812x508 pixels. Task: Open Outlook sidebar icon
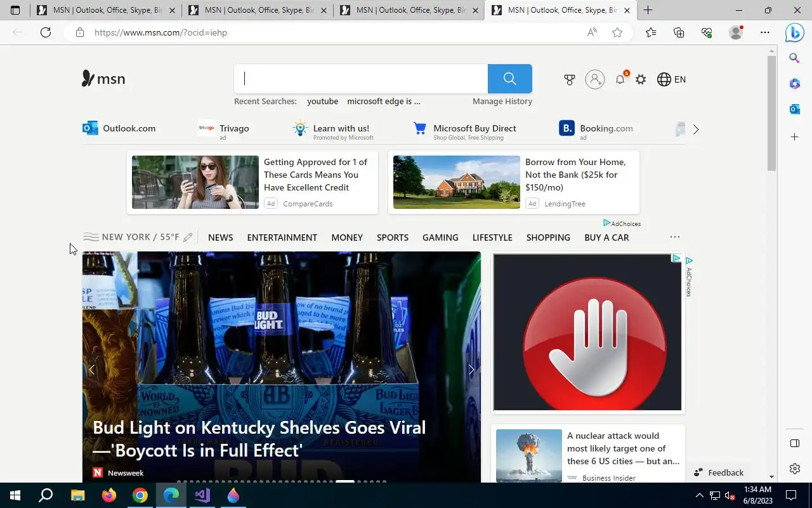pos(794,109)
